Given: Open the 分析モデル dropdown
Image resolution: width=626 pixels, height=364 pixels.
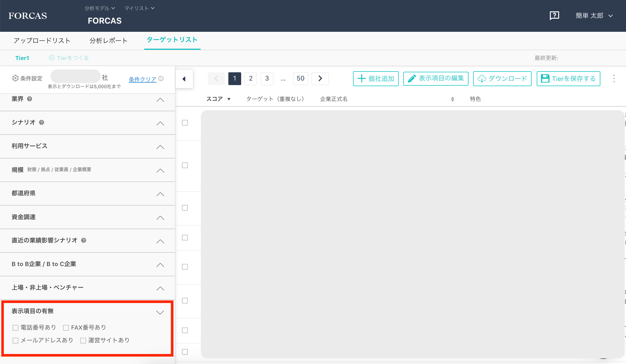Looking at the screenshot, I should click(x=100, y=8).
